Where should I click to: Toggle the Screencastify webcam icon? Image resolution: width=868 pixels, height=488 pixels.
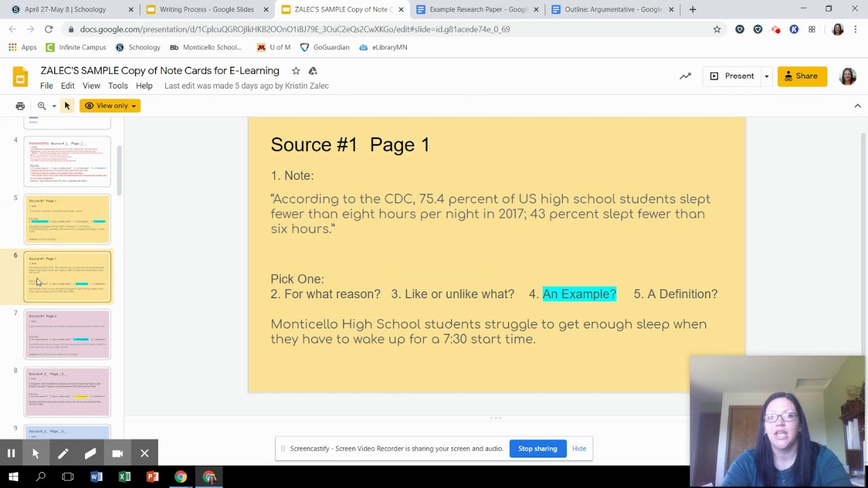(117, 453)
